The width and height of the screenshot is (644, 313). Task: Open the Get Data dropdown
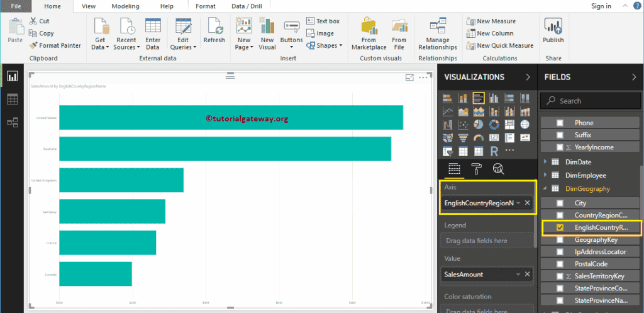pos(100,34)
